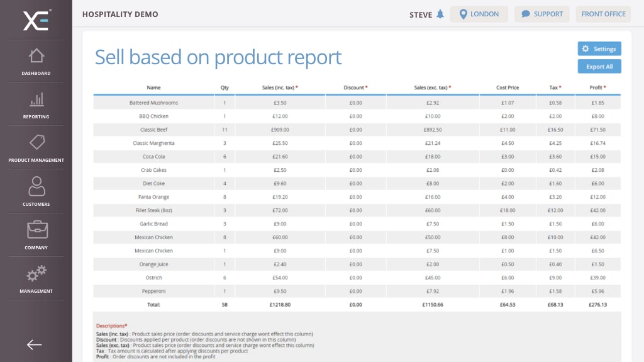This screenshot has height=362, width=644.
Task: Open Reporting bar chart icon
Action: pos(36,99)
